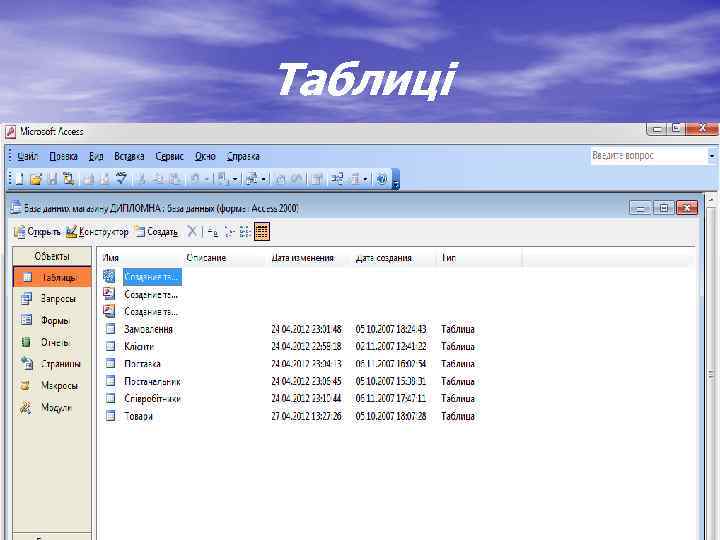Image resolution: width=720 pixels, height=540 pixels.
Task: Click the Print Preview icon
Action: pos(105,179)
